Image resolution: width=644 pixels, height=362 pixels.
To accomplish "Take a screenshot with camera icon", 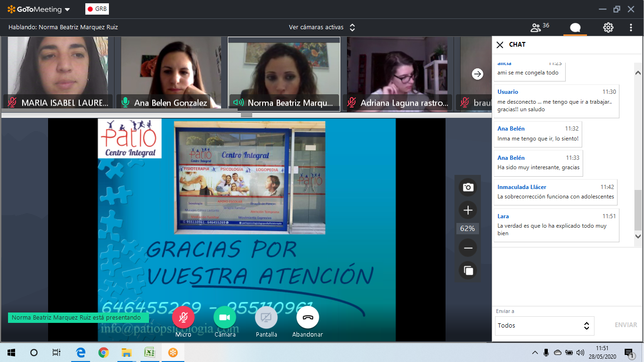I will pyautogui.click(x=468, y=187).
